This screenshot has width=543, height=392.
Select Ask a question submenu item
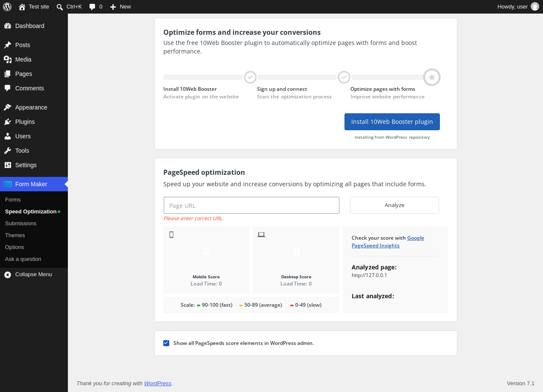23,259
